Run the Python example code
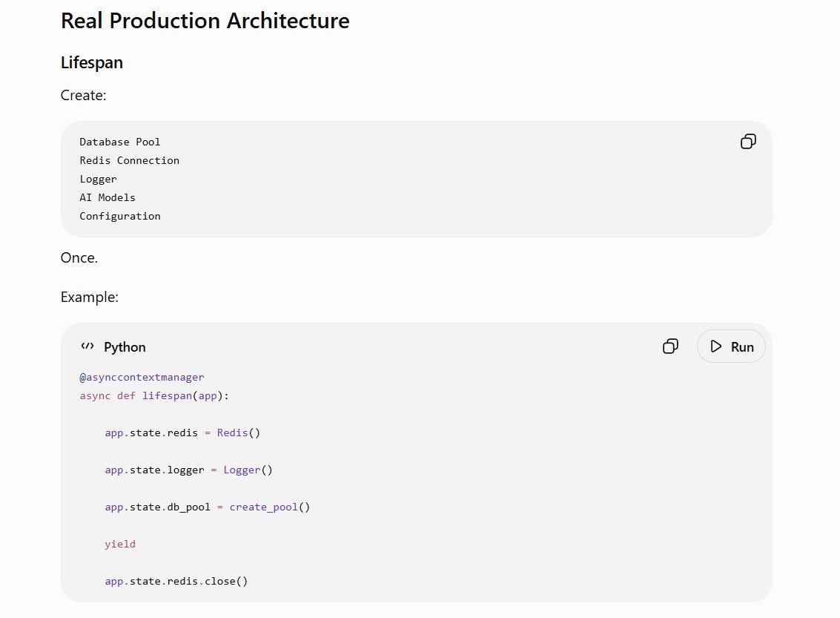This screenshot has width=840, height=618. [x=731, y=346]
